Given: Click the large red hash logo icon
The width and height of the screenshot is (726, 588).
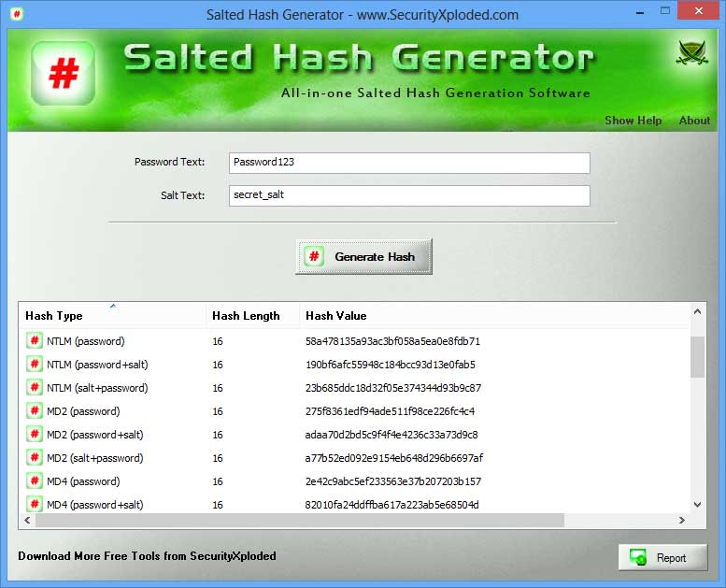Looking at the screenshot, I should pyautogui.click(x=63, y=73).
